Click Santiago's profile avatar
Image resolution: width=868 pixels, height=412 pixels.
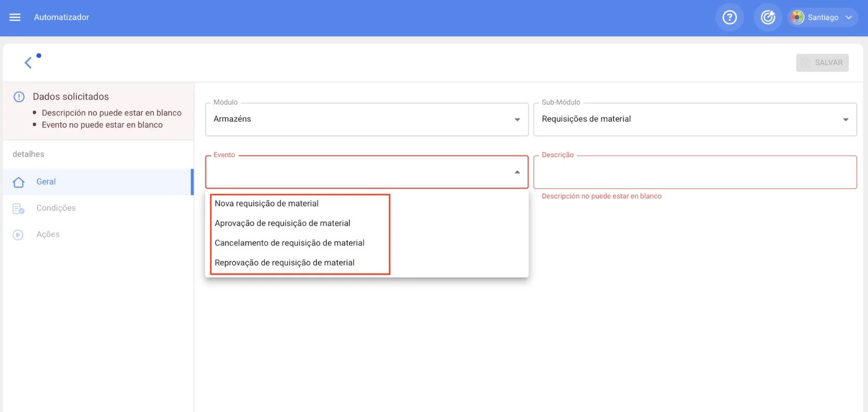pos(797,18)
